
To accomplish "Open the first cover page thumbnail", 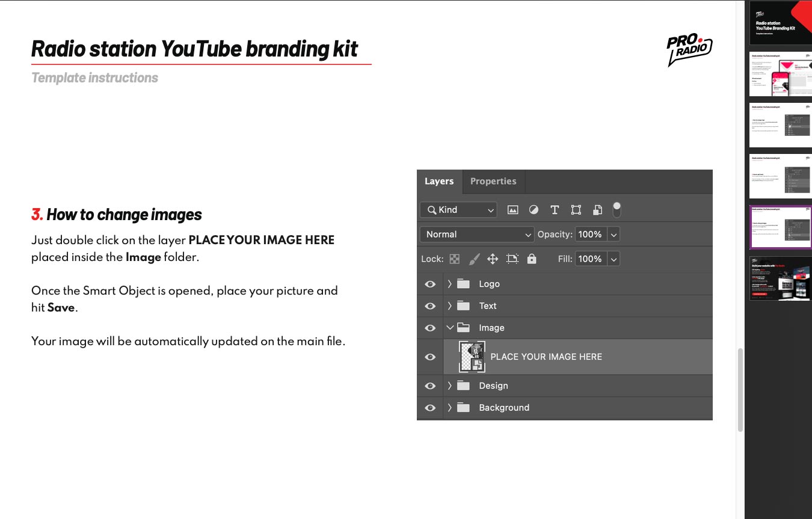I will (x=780, y=23).
